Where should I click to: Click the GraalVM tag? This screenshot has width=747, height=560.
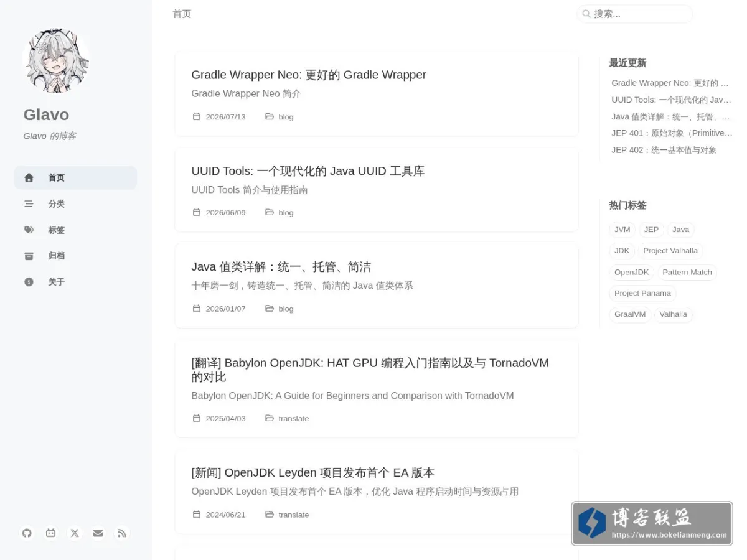click(630, 314)
